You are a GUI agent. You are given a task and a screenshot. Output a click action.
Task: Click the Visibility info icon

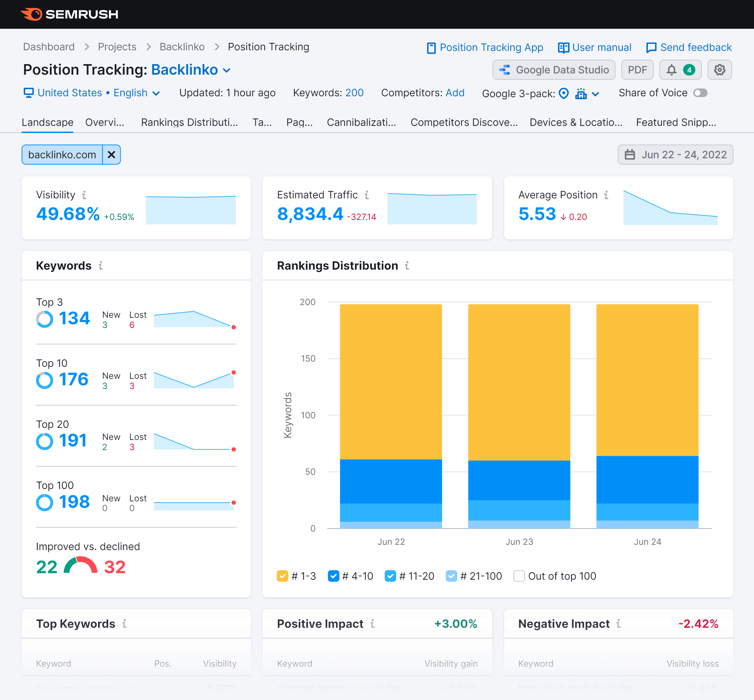click(84, 195)
